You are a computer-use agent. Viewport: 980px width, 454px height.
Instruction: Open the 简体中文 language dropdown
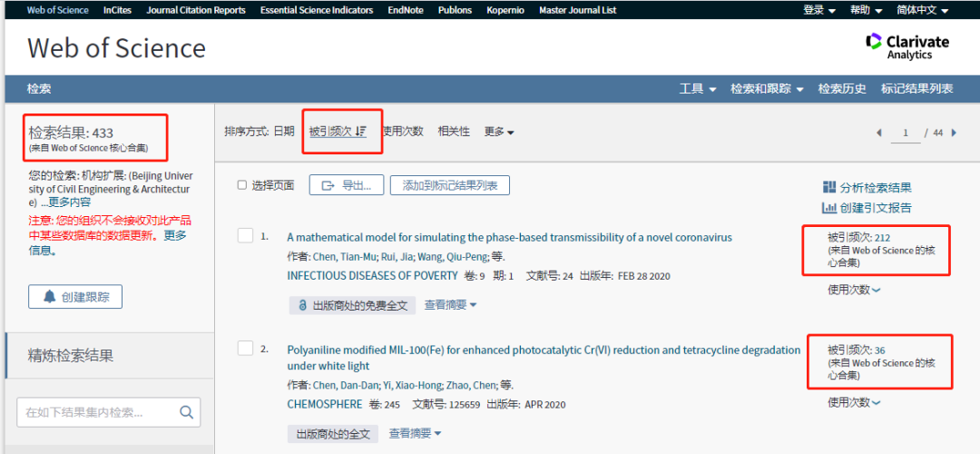923,10
